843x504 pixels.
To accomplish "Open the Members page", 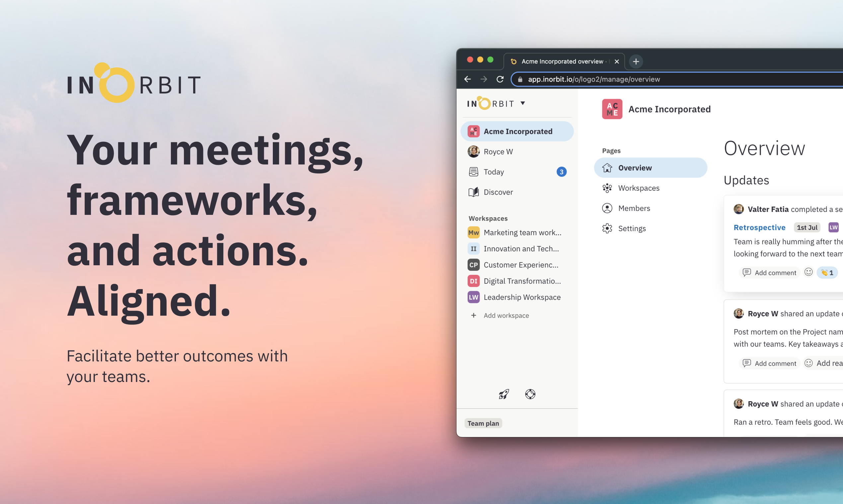I will click(650, 208).
